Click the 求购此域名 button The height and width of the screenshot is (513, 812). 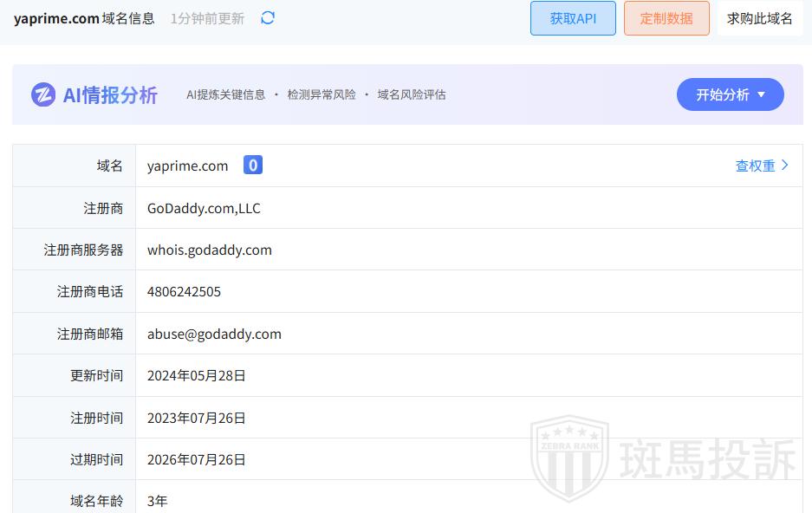click(759, 18)
